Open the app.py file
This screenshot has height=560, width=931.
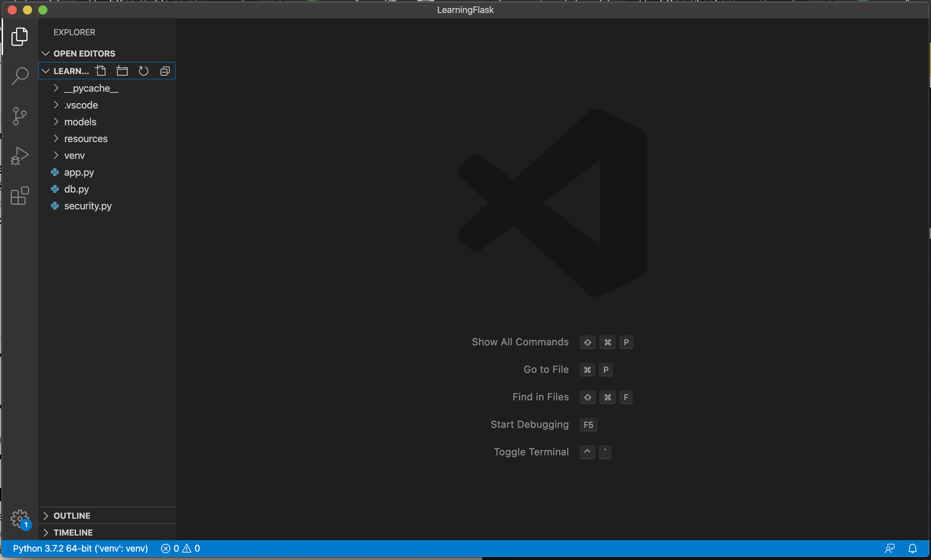coord(79,173)
